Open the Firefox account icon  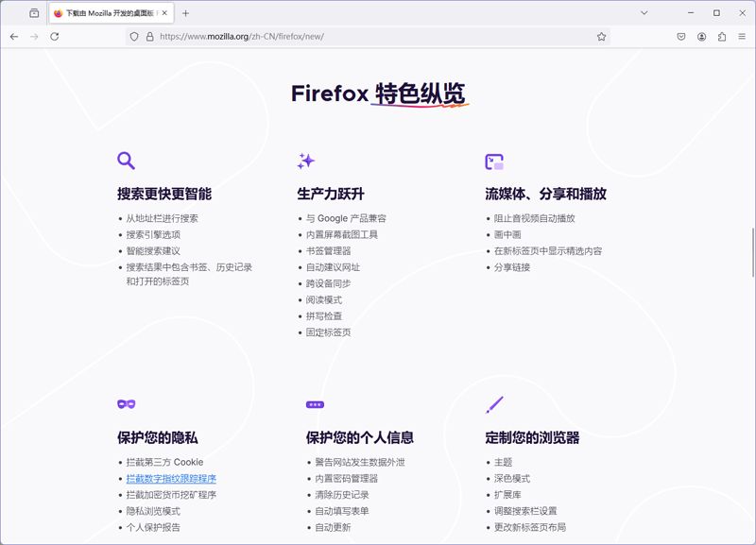[x=702, y=37]
